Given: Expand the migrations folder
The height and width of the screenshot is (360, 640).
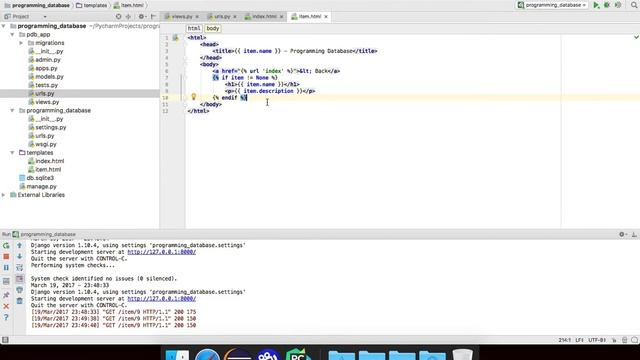Looking at the screenshot, I should click(x=21, y=43).
